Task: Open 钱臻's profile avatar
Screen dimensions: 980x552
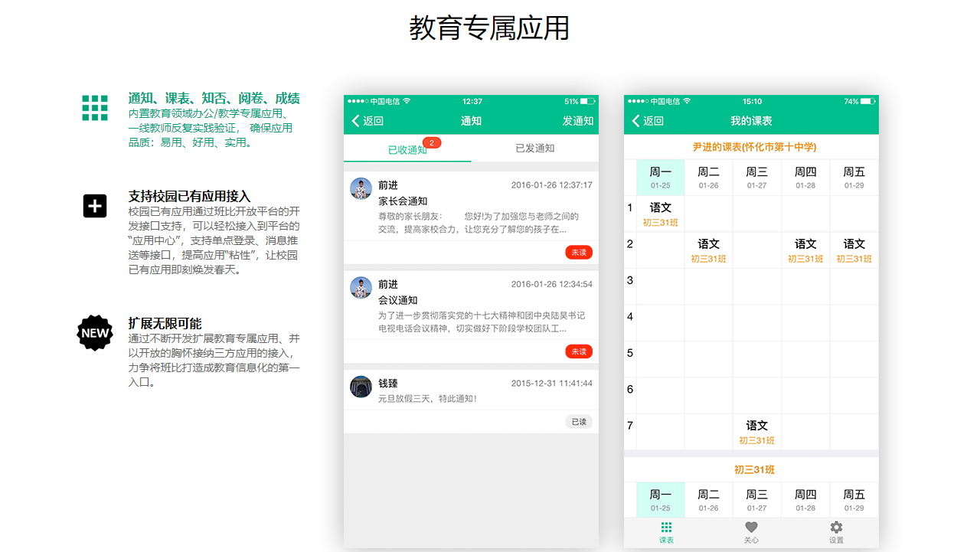Action: (361, 387)
